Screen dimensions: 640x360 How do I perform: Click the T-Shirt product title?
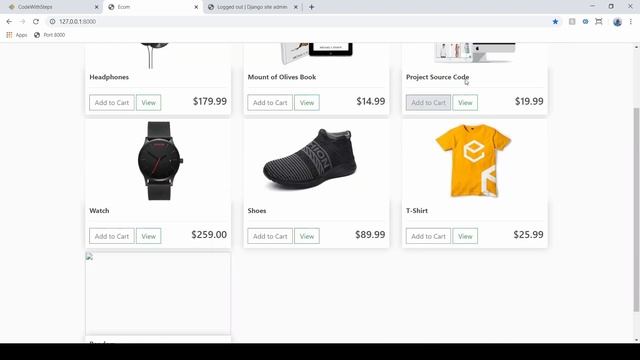point(417,211)
